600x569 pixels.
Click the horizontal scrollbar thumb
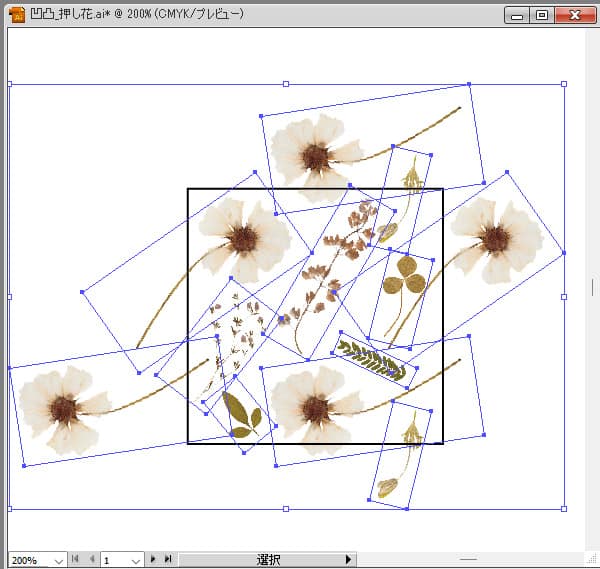coord(468,559)
